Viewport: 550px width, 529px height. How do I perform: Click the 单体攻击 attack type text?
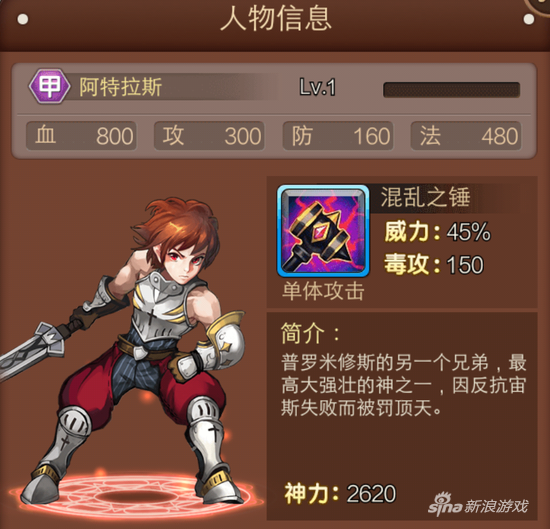point(323,291)
